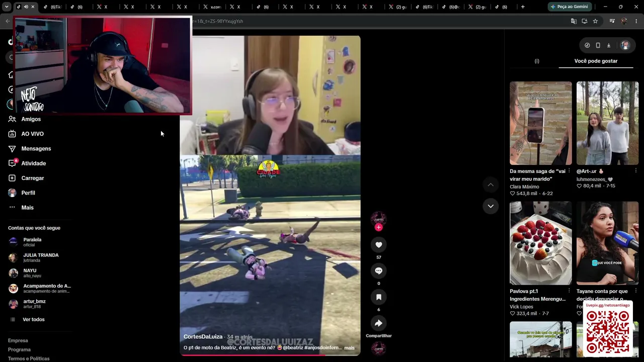Click the Amigos label in the sidebar
The height and width of the screenshot is (362, 644).
coord(31,119)
